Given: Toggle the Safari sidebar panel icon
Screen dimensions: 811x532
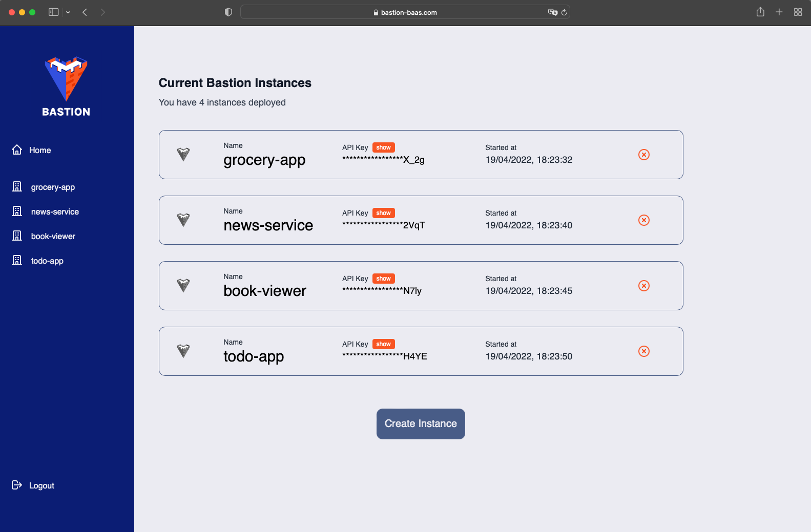Looking at the screenshot, I should 53,12.
